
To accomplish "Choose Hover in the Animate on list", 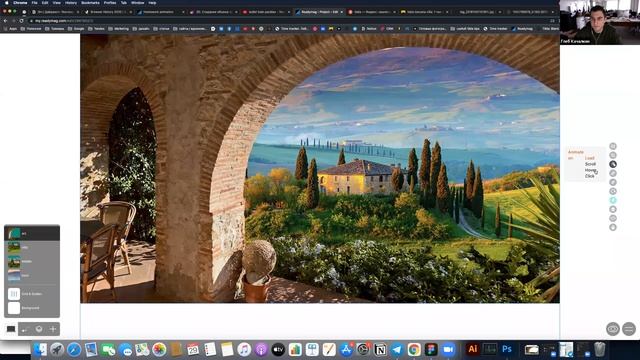I will coord(590,170).
